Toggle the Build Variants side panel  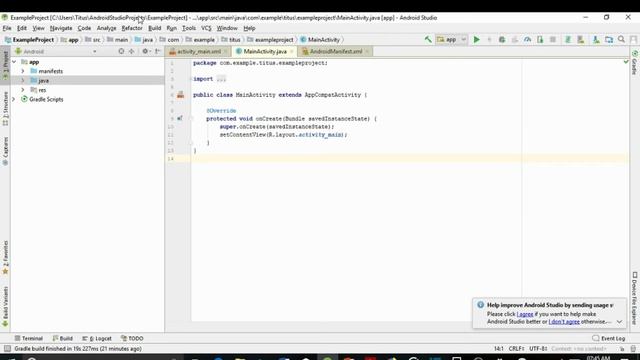pyautogui.click(x=5, y=307)
